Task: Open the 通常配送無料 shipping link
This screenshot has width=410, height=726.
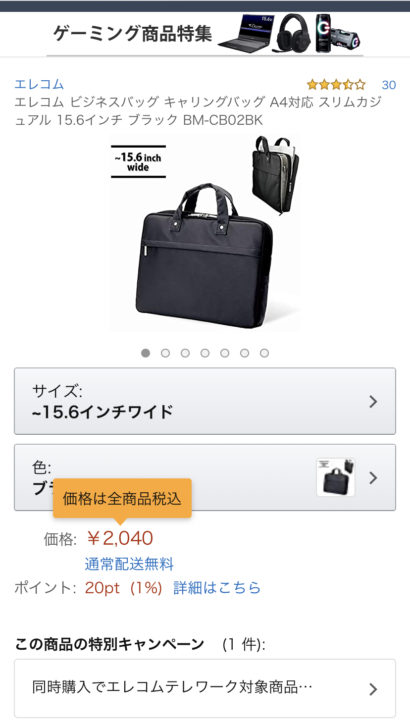Action: point(129,564)
